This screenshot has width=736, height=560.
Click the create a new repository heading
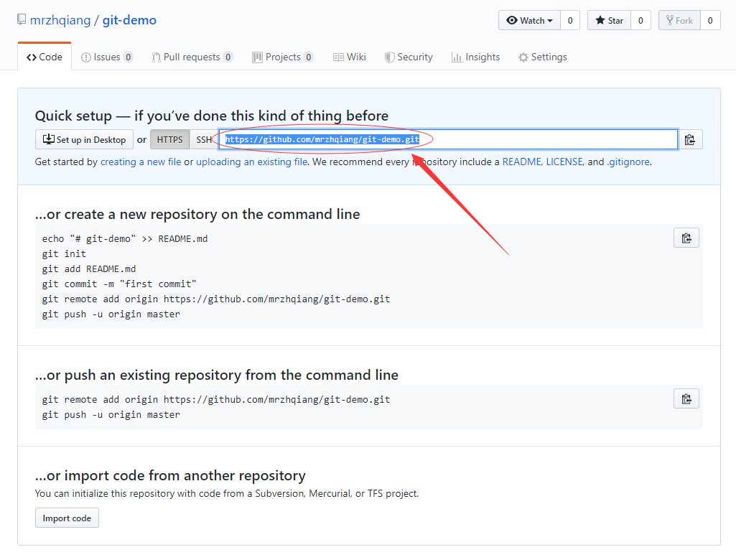(x=197, y=214)
